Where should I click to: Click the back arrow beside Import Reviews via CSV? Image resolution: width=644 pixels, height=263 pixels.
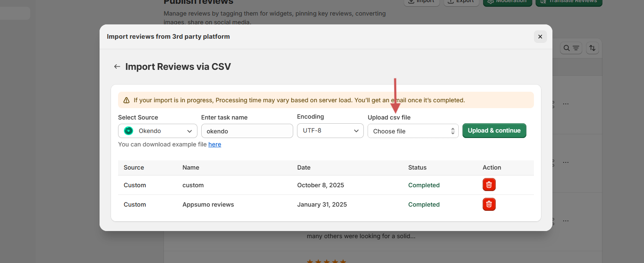coord(117,66)
